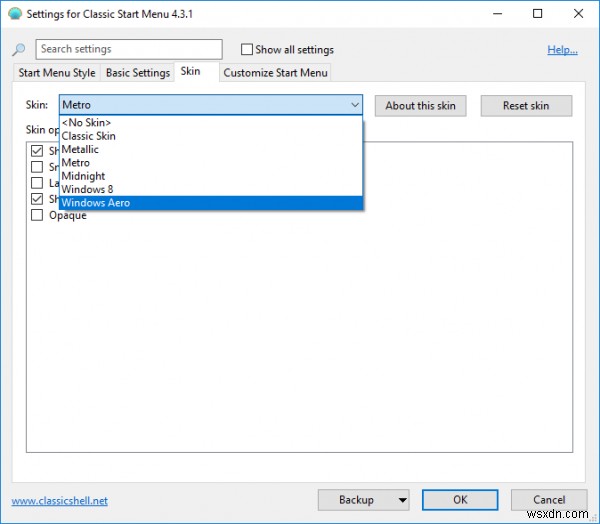Collapse the Skin combo box showing Metro
600x524 pixels.
(211, 105)
